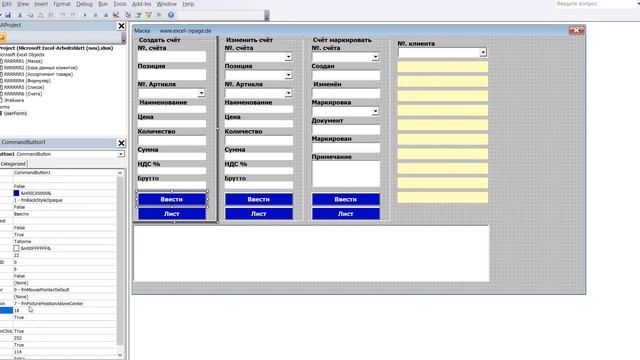Click the Properties list scroll-up arrow
This screenshot has height=360, width=640.
click(120, 173)
